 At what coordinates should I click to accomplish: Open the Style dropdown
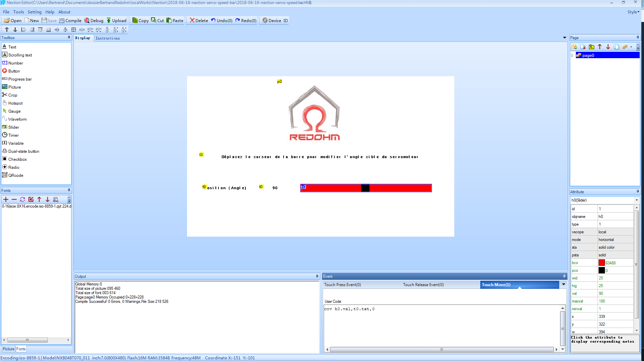(633, 12)
